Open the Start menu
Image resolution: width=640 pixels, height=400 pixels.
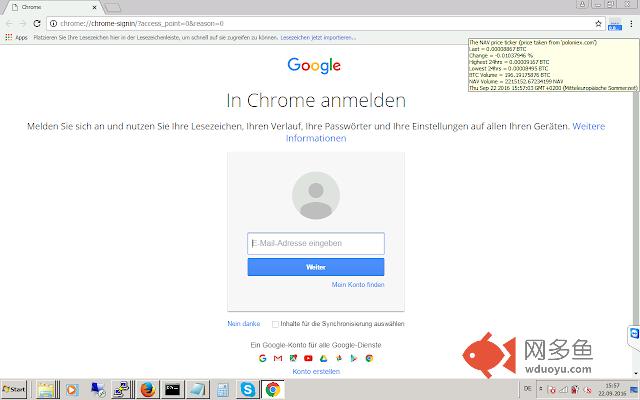click(14, 389)
